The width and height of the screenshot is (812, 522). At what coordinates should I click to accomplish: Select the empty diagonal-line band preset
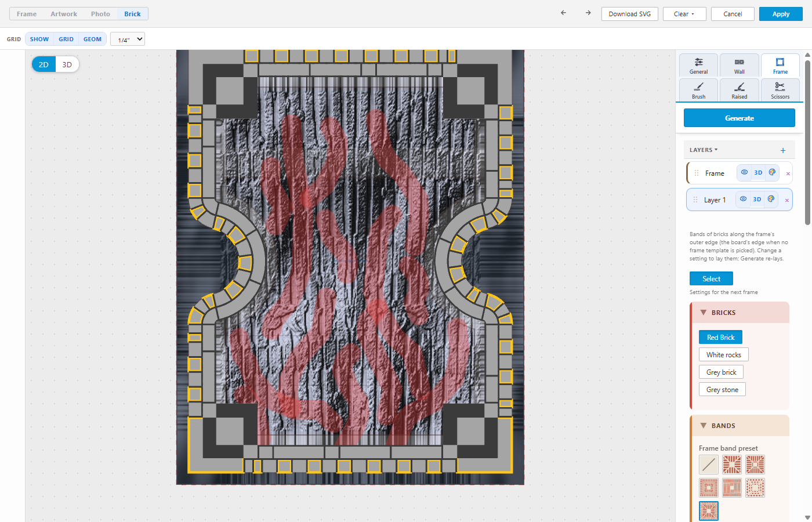click(x=709, y=465)
